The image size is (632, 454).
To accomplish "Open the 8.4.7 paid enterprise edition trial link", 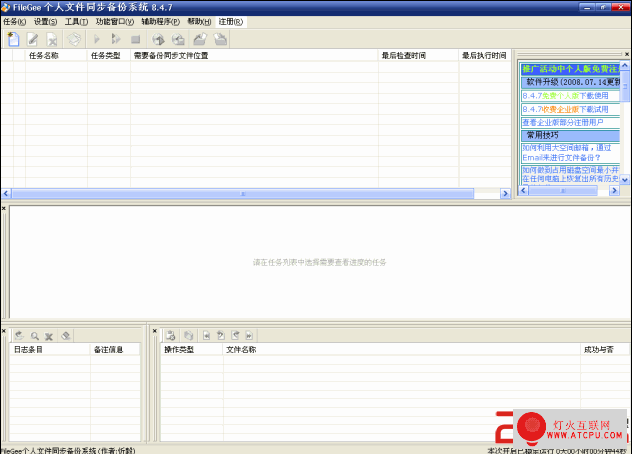I will coord(565,109).
